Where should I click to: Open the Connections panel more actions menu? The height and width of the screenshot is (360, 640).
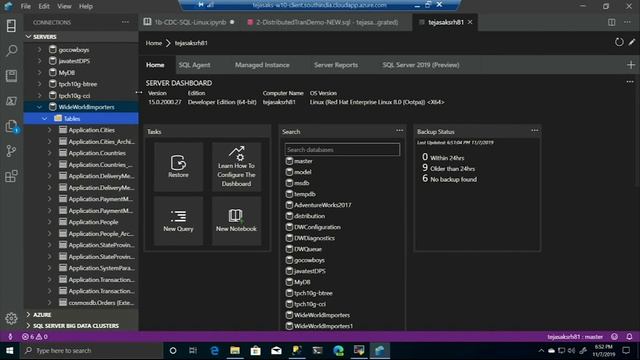125,22
